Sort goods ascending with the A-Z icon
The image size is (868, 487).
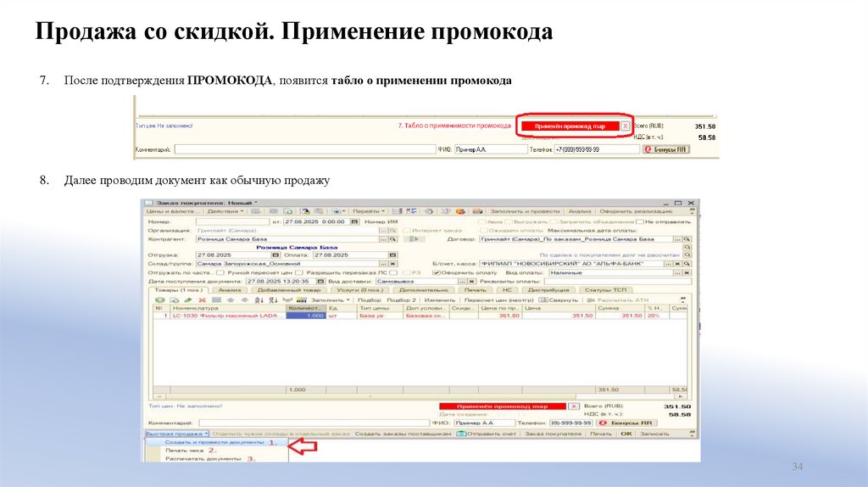pos(259,299)
